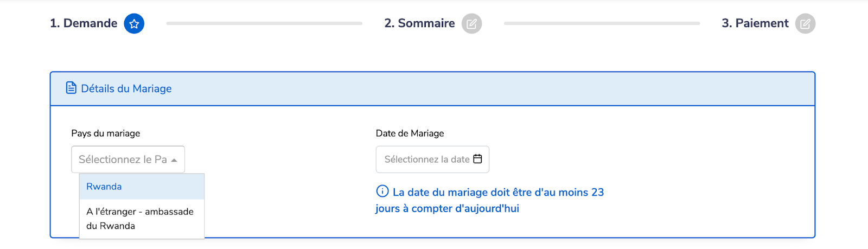Open the calendar icon in the date field
Image resolution: width=868 pixels, height=249 pixels.
477,159
